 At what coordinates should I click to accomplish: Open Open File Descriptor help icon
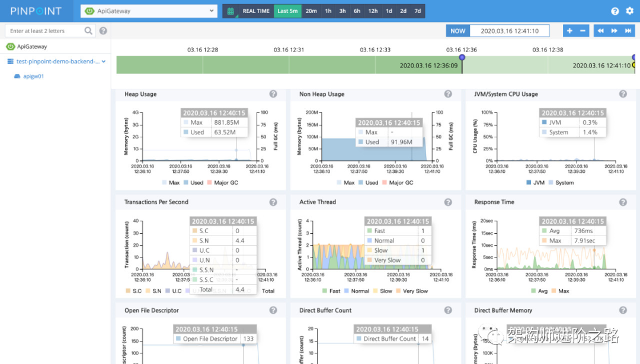click(273, 310)
